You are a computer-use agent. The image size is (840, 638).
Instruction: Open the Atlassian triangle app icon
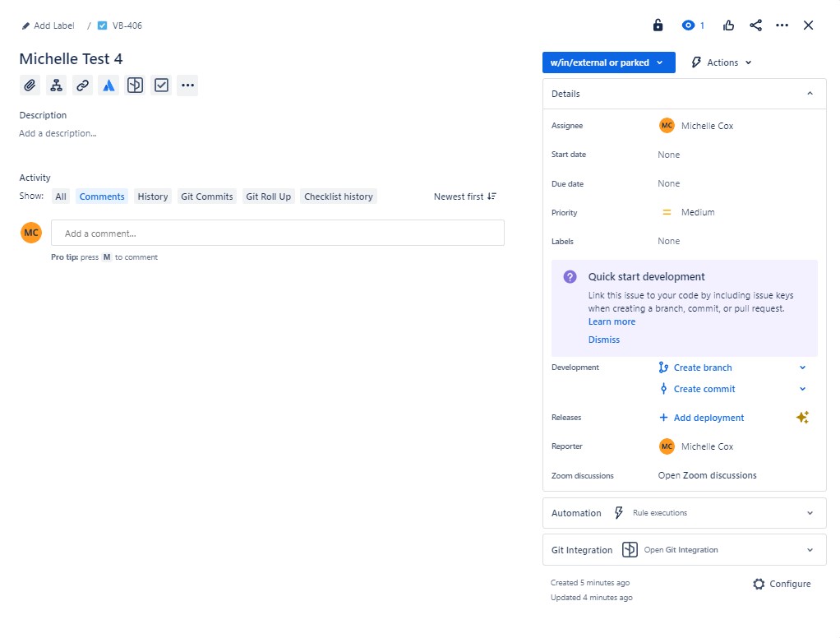point(108,86)
